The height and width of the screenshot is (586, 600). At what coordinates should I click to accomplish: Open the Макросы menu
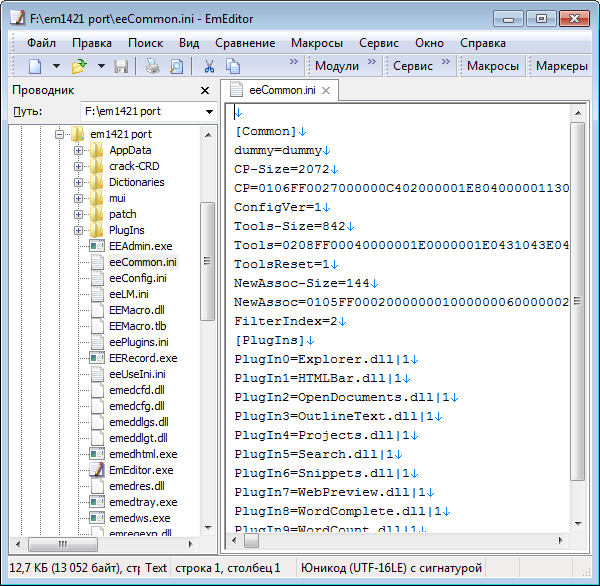click(x=316, y=43)
